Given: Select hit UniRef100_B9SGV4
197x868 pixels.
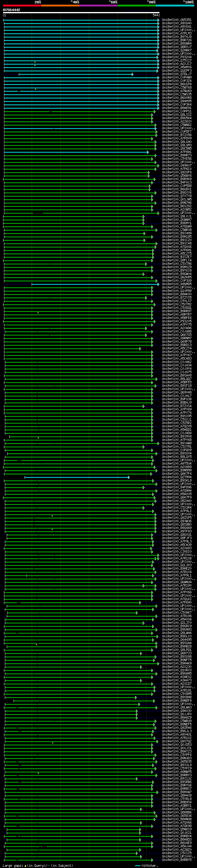Looking at the screenshot, I should 176,454.
